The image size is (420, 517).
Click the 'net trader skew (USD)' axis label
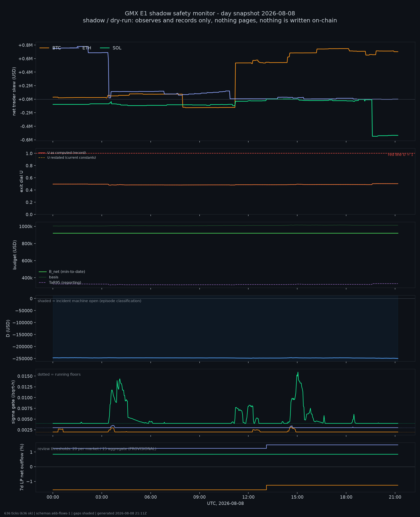pyautogui.click(x=14, y=91)
